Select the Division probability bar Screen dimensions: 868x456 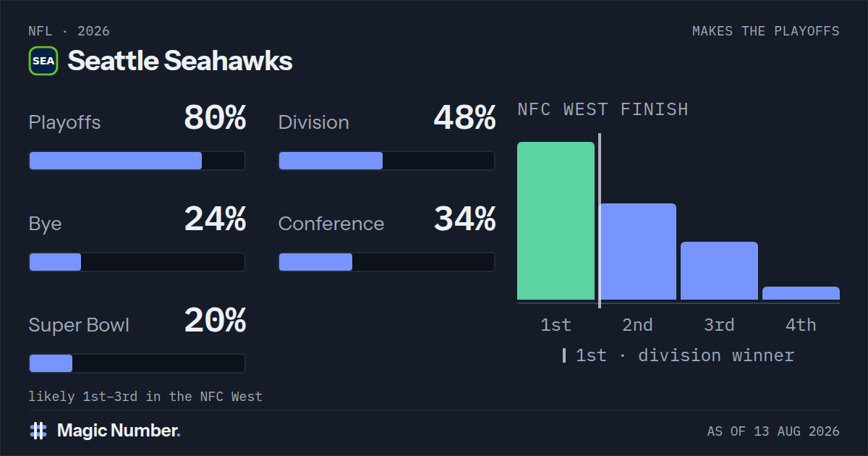386,161
